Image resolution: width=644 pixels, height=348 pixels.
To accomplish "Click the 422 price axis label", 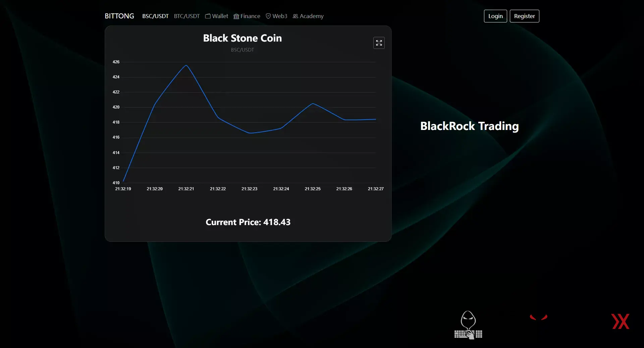I will pos(116,92).
